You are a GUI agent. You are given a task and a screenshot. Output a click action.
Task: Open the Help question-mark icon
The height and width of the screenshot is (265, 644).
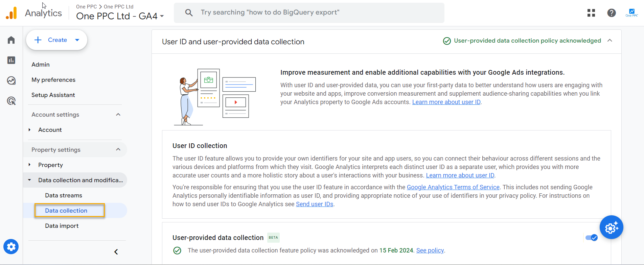point(612,13)
